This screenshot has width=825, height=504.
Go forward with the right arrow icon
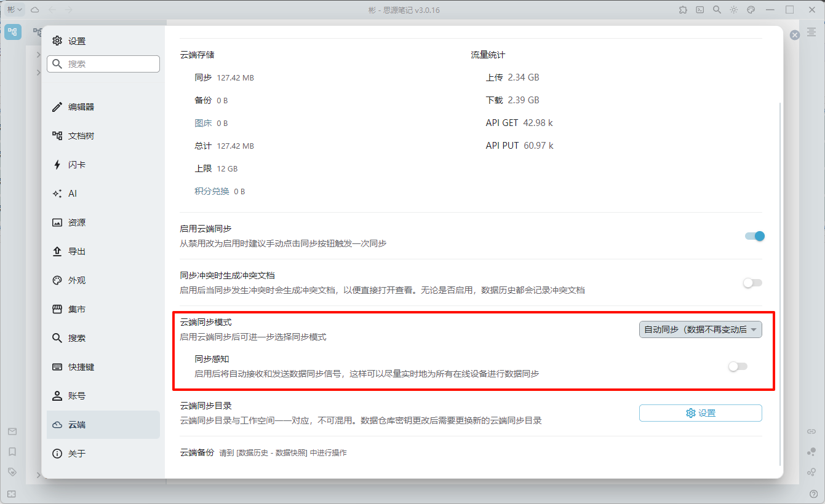click(x=69, y=10)
